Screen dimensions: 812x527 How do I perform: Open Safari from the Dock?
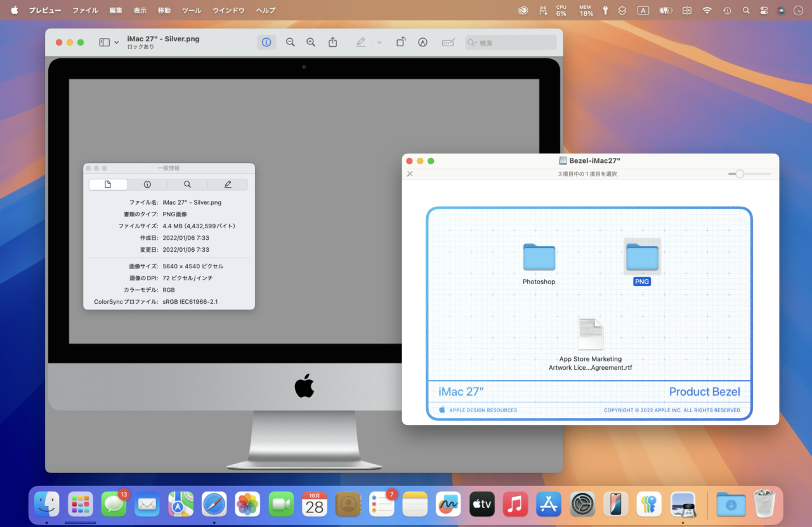tap(214, 504)
